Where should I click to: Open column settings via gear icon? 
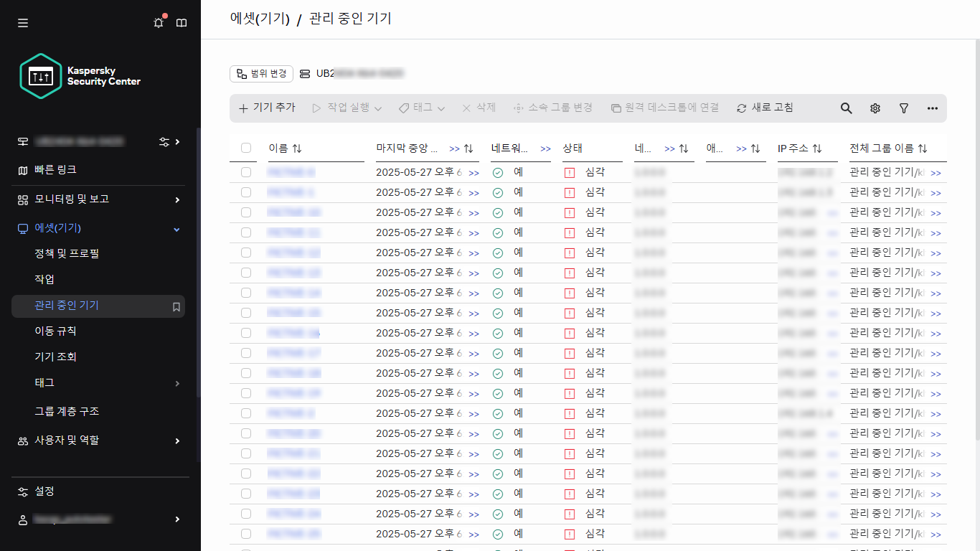click(x=875, y=108)
